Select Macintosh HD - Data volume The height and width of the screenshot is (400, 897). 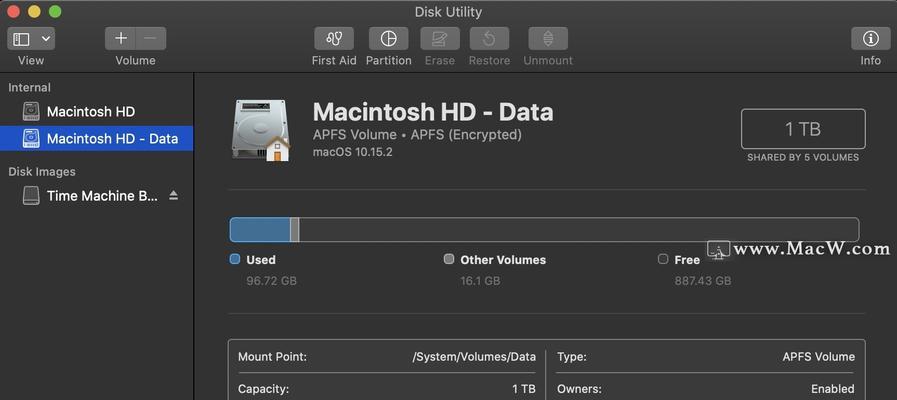tap(97, 138)
